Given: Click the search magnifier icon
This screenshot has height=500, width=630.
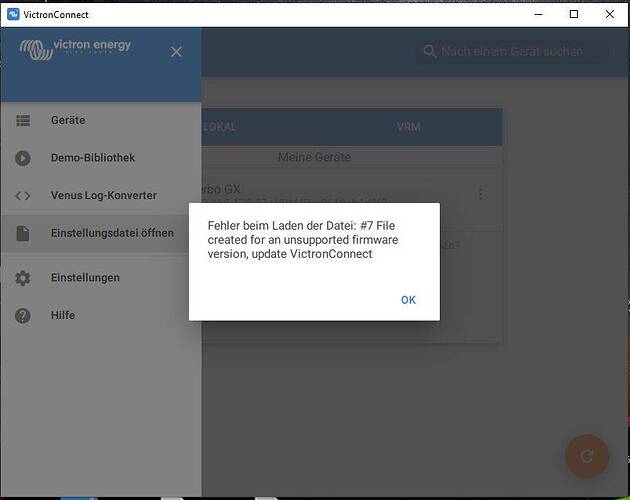Looking at the screenshot, I should pos(430,51).
